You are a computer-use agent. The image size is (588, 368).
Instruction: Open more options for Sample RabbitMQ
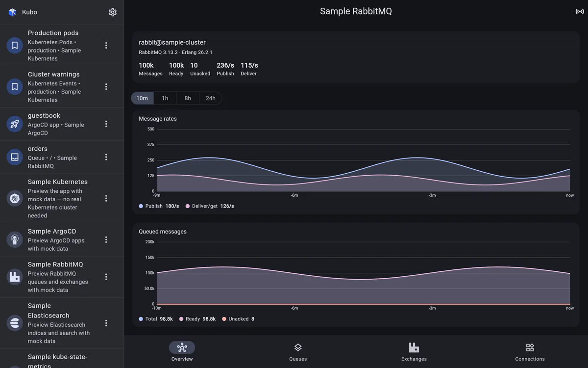point(106,277)
